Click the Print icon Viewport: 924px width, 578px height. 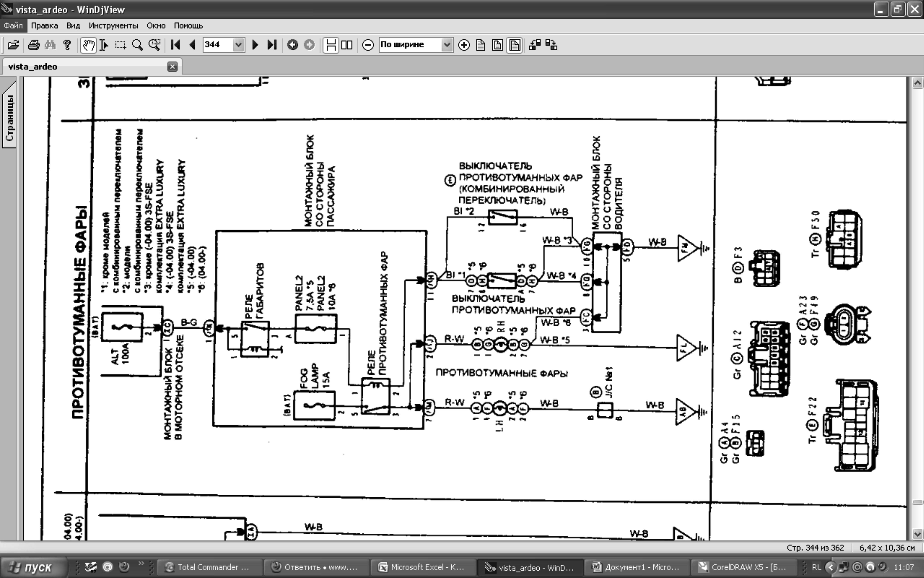pos(34,45)
